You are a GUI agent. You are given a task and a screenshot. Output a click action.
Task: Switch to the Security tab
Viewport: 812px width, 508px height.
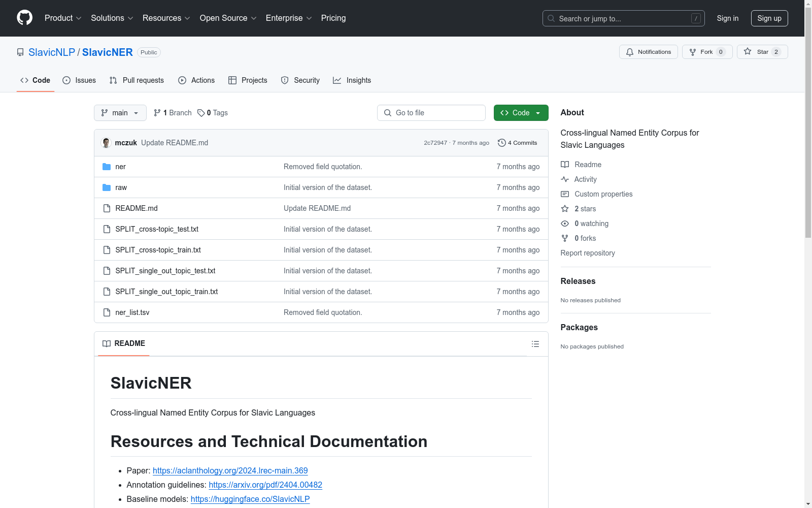coord(300,80)
